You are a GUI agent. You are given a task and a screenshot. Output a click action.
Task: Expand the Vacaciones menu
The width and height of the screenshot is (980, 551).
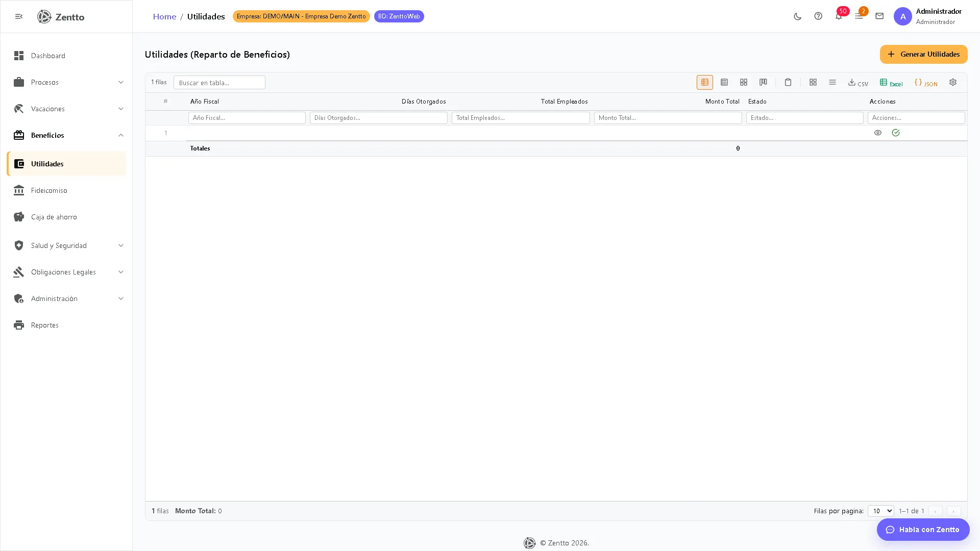[x=66, y=109]
